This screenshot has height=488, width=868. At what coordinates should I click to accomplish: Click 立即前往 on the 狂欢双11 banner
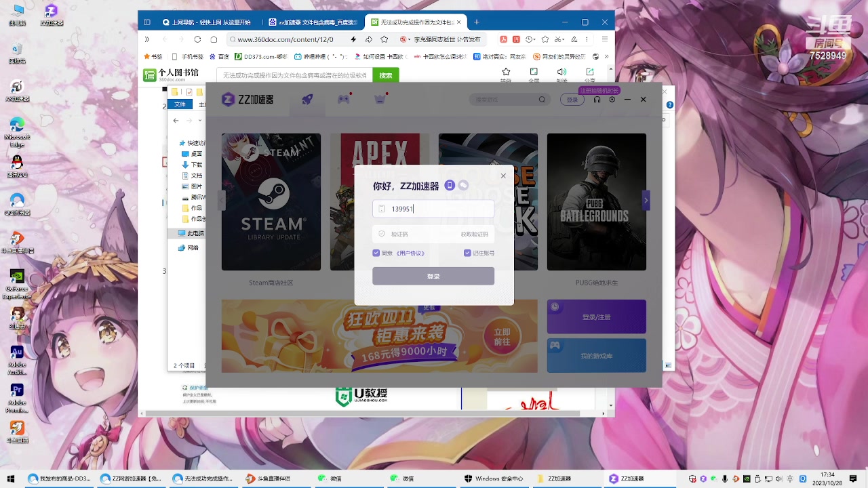point(502,337)
